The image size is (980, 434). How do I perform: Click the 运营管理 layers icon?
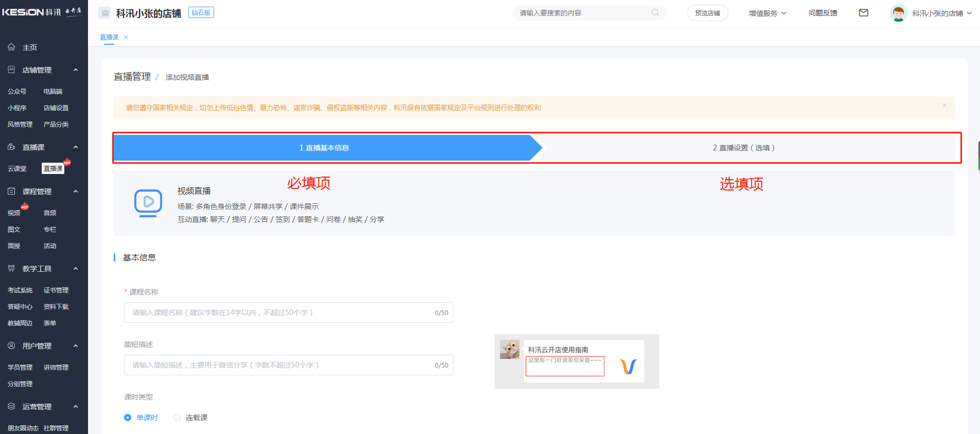(11, 406)
